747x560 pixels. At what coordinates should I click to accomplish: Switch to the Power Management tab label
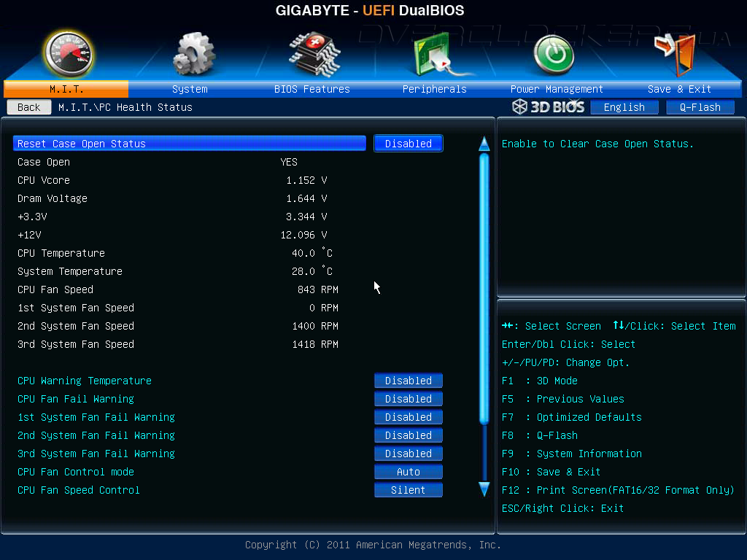tap(557, 89)
